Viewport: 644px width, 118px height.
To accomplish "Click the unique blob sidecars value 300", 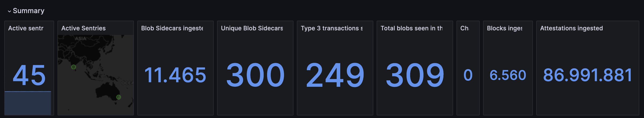I will click(255, 75).
